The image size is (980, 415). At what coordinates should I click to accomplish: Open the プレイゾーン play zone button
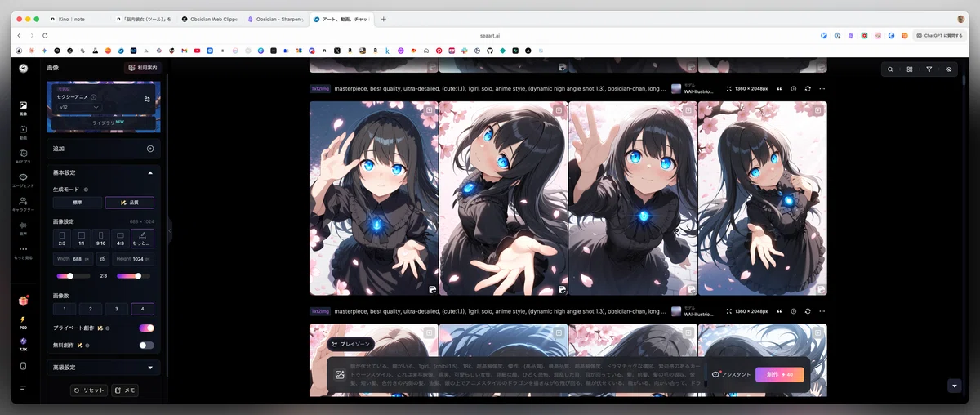[x=351, y=345]
